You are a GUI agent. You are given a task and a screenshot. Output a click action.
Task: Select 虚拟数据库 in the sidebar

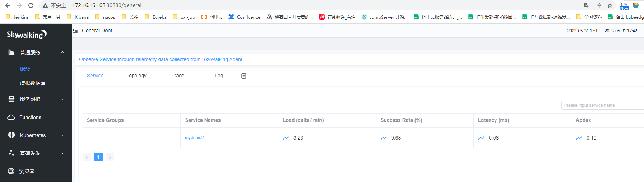33,83
